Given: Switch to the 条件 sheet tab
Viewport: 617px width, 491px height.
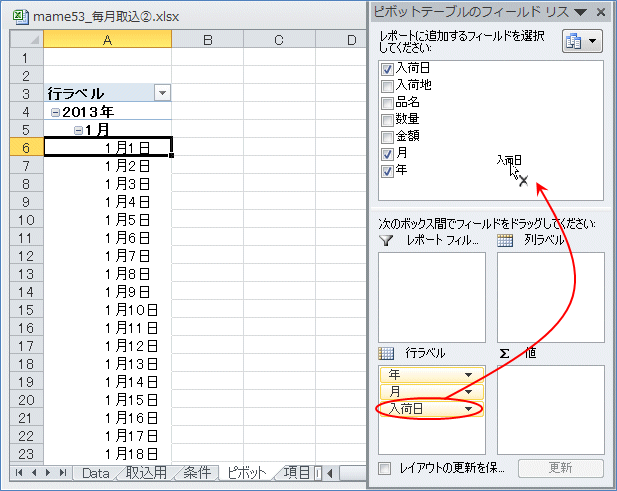Looking at the screenshot, I should [197, 473].
